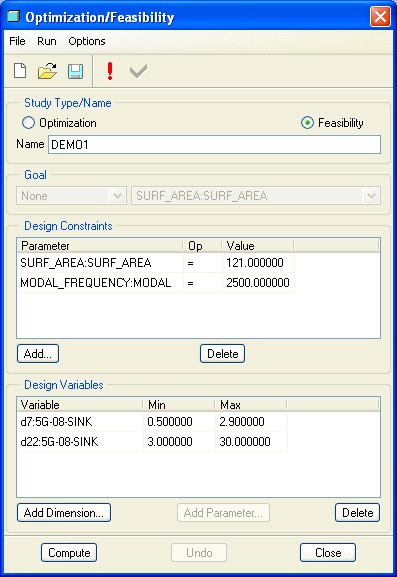
Task: Click the red exclamation compute icon
Action: coord(110,71)
